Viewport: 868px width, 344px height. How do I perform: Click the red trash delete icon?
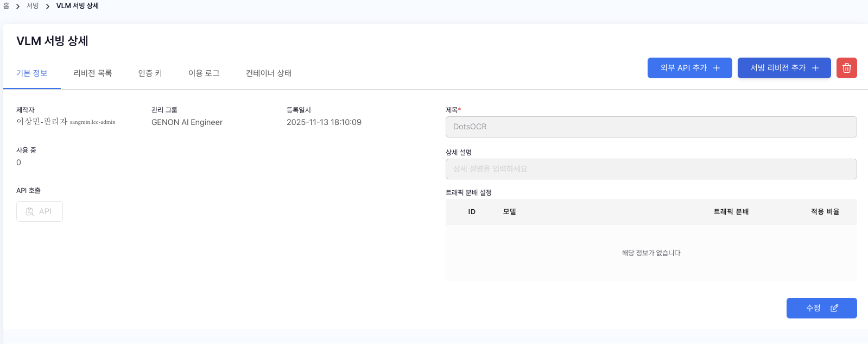click(846, 68)
